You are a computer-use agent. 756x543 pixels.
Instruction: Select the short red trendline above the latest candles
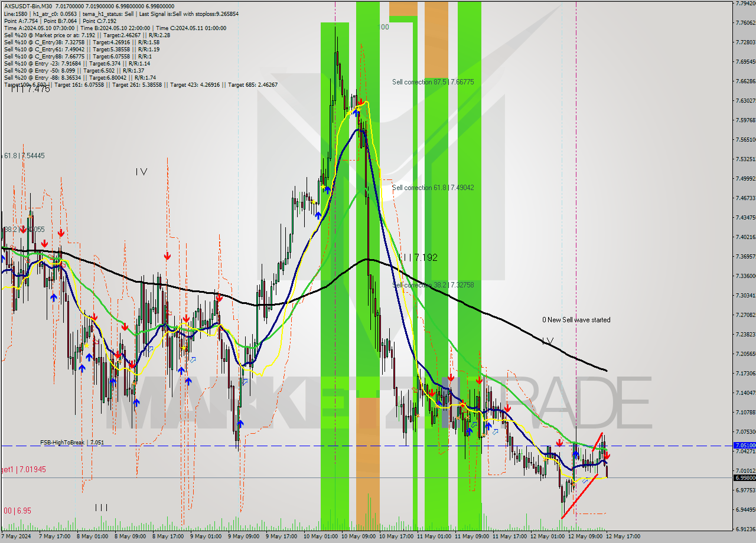tap(598, 442)
